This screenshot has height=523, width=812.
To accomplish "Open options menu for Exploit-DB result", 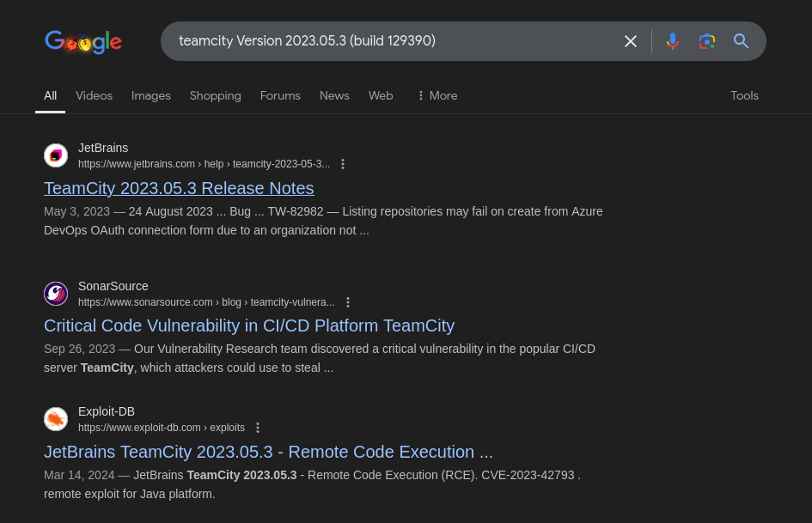I will 258,428.
